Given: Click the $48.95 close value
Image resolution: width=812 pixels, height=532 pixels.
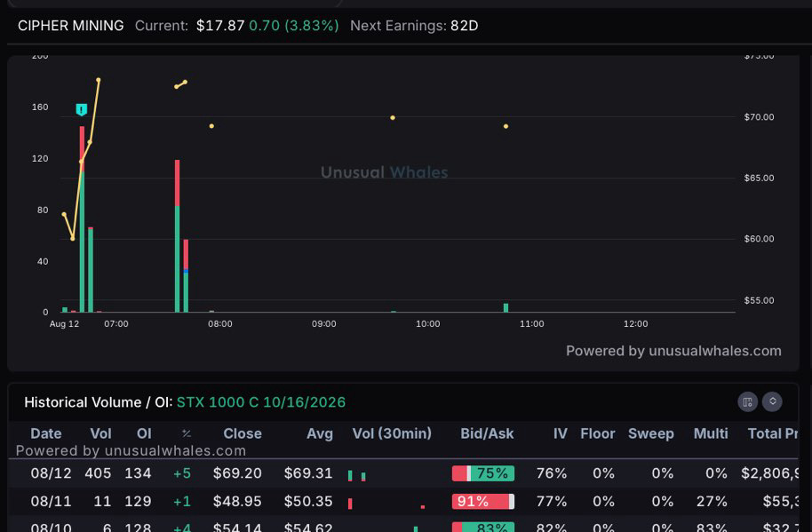Looking at the screenshot, I should tap(237, 501).
